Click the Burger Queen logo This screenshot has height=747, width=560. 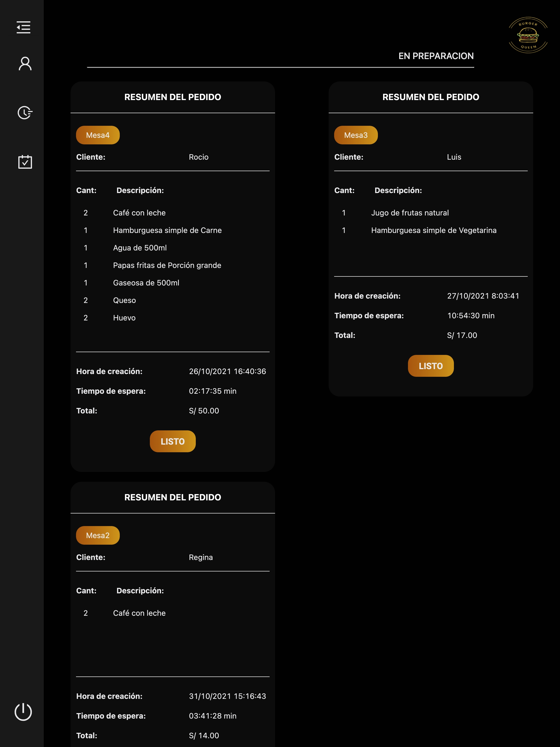[528, 35]
